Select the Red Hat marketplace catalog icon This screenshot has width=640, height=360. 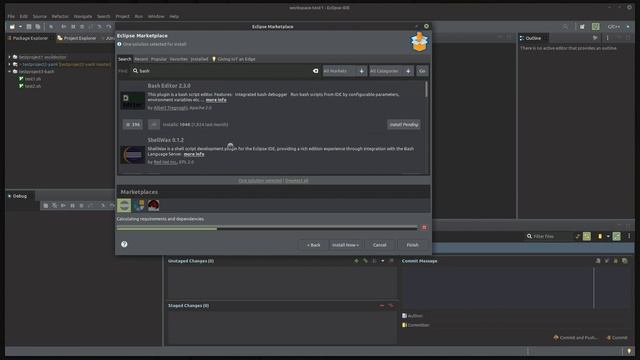[x=153, y=205]
